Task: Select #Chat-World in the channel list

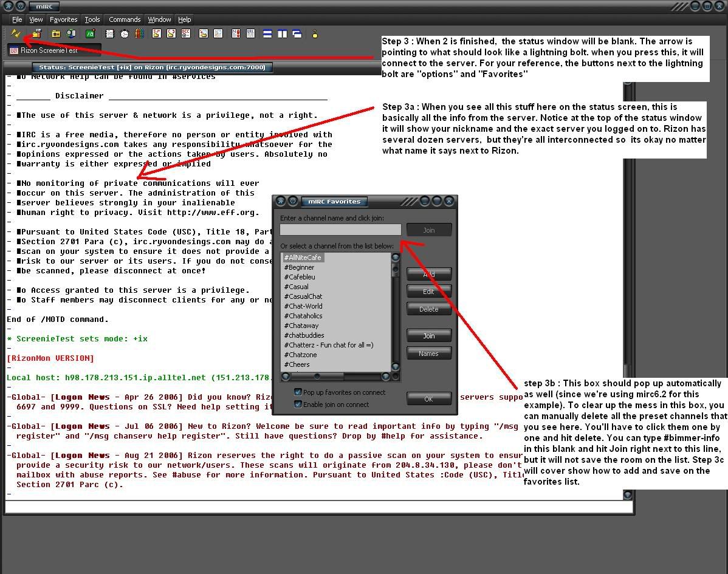Action: [303, 306]
